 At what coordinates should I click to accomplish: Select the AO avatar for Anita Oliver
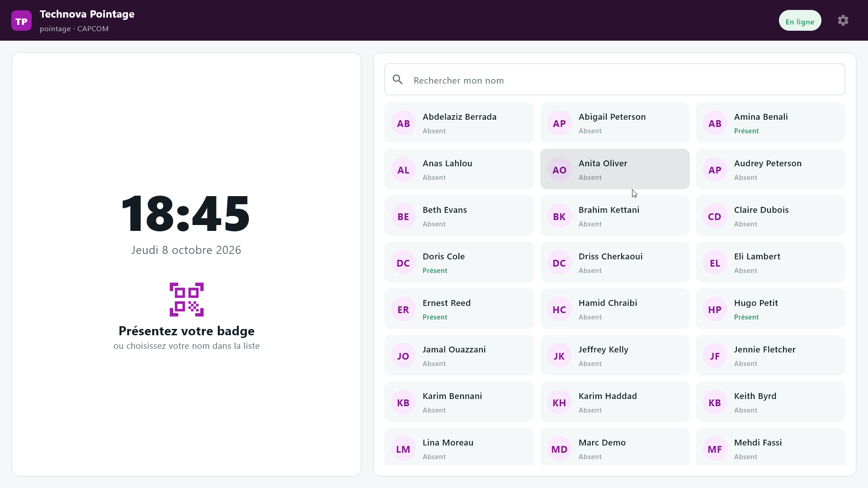(559, 169)
